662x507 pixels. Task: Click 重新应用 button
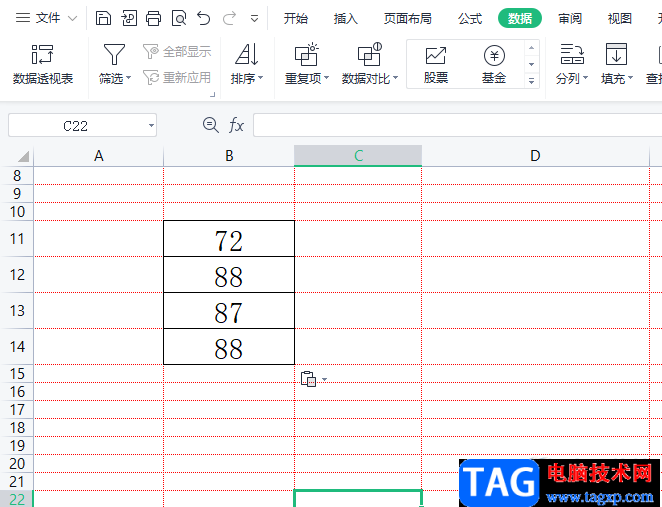[x=177, y=78]
